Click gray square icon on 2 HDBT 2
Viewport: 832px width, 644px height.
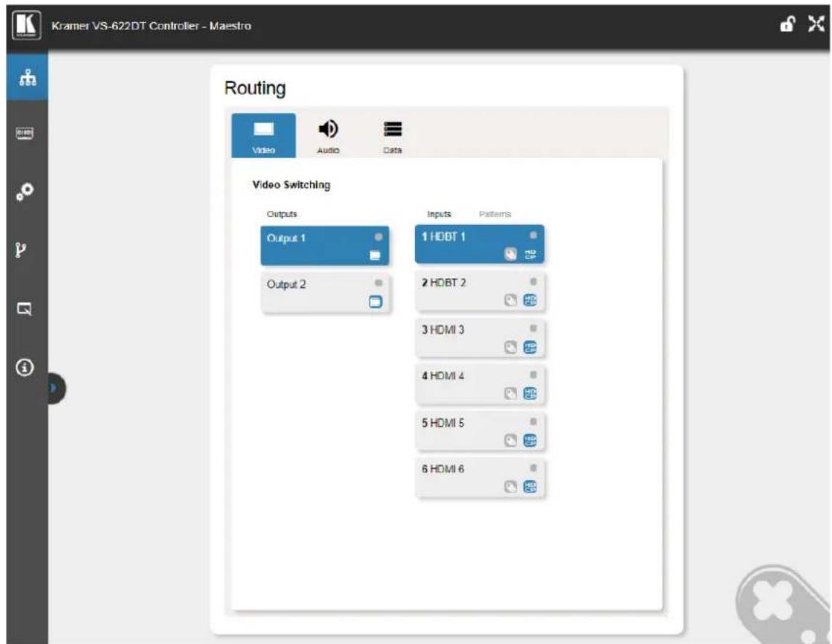(x=510, y=301)
